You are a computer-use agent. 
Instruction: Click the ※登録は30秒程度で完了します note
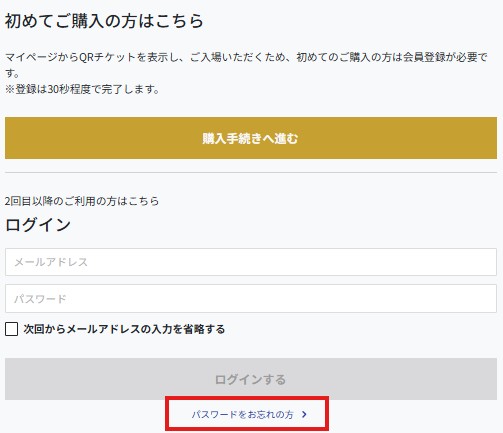(x=82, y=89)
